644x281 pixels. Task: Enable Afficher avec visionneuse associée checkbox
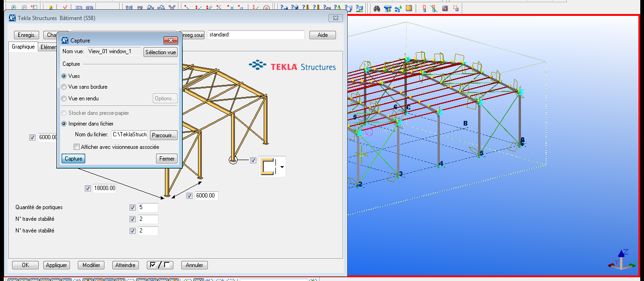[x=76, y=147]
